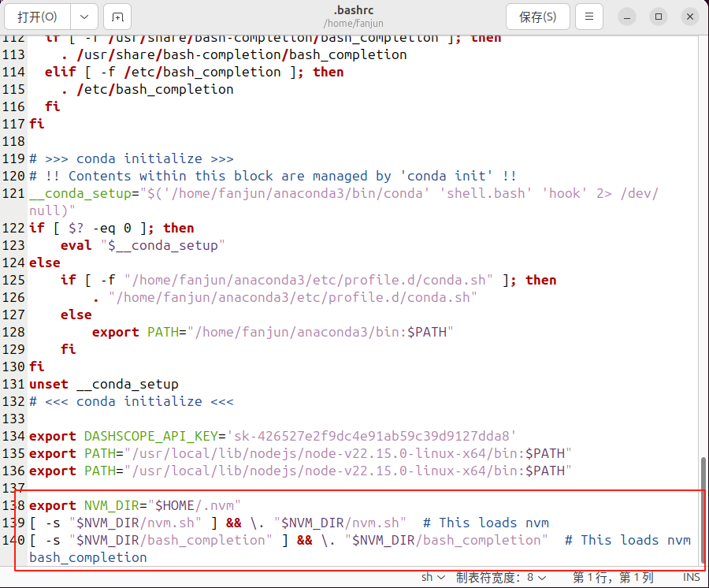Open a new document tab
Viewport: 709px width, 588px height.
(x=118, y=16)
